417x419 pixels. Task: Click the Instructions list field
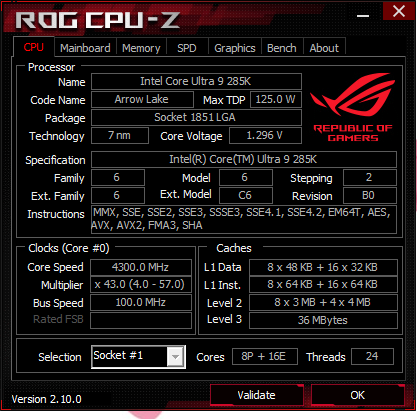244,219
